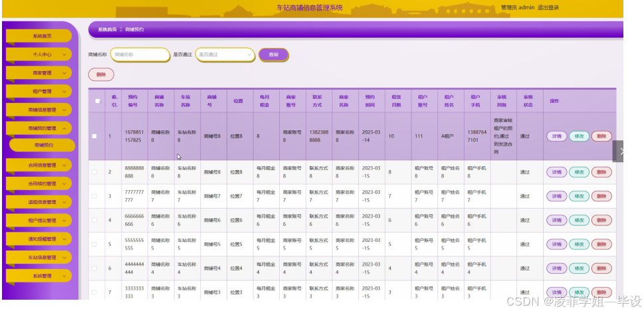Open the 通知提醒管理 sidebar menu
The width and height of the screenshot is (644, 313).
point(39,239)
